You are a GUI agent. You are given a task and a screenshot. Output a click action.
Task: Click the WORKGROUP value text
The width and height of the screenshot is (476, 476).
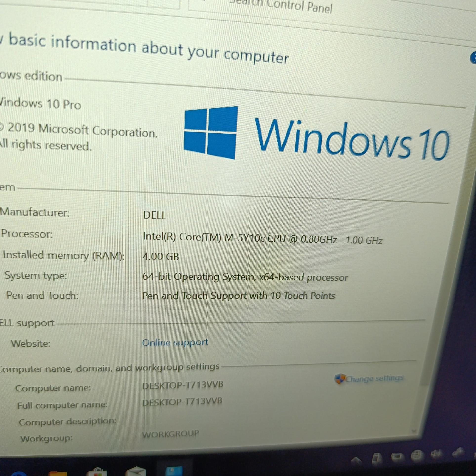pos(170,434)
